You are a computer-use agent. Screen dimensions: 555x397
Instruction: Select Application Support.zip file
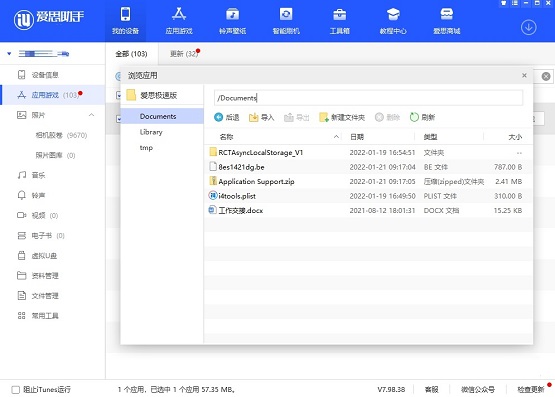(x=368, y=182)
